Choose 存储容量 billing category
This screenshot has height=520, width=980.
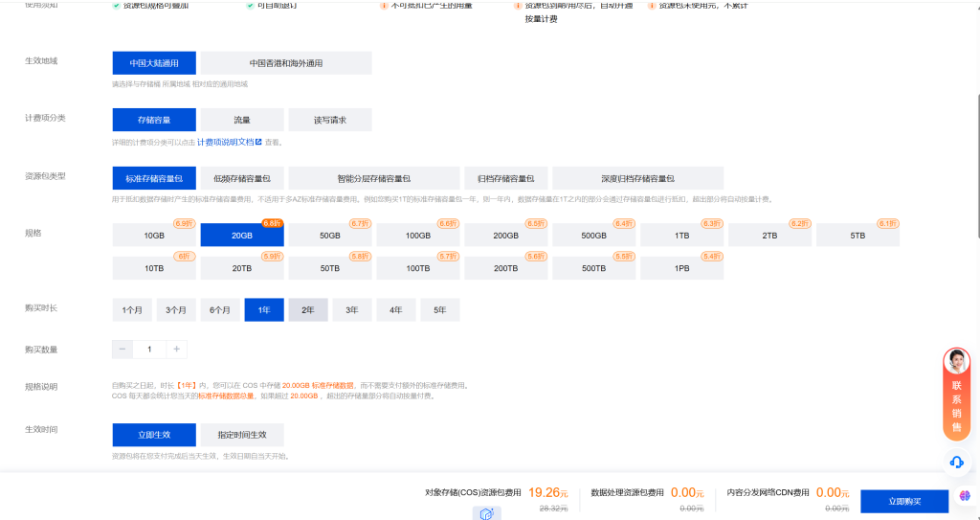tap(154, 120)
